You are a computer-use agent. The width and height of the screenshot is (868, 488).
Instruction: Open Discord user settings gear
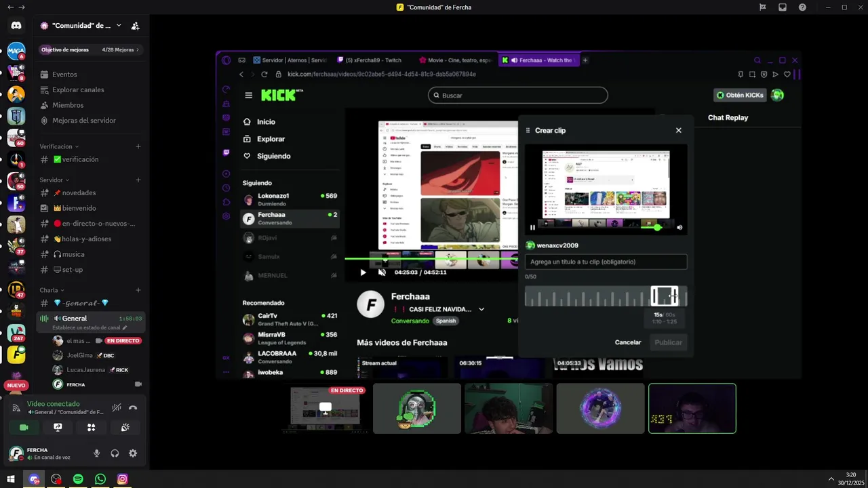pos(133,453)
